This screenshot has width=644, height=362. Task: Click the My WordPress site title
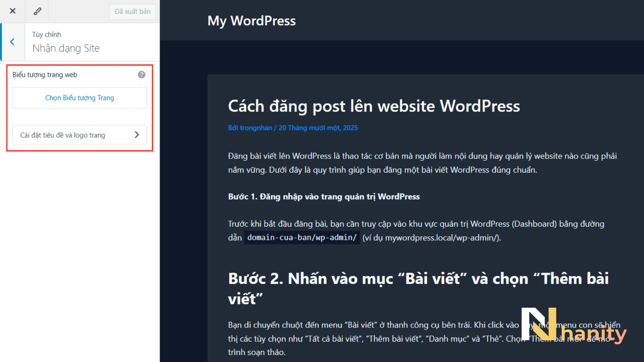pos(252,21)
